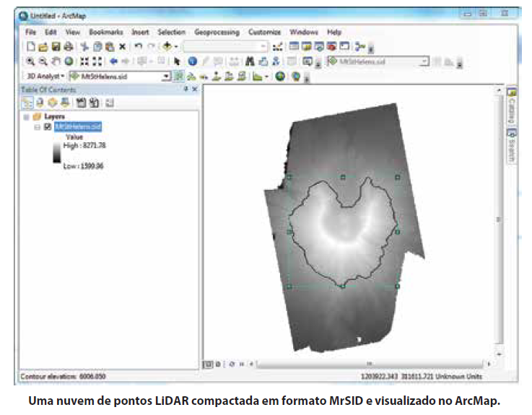Activate the Identify tool
The height and width of the screenshot is (415, 532).
coord(193,61)
